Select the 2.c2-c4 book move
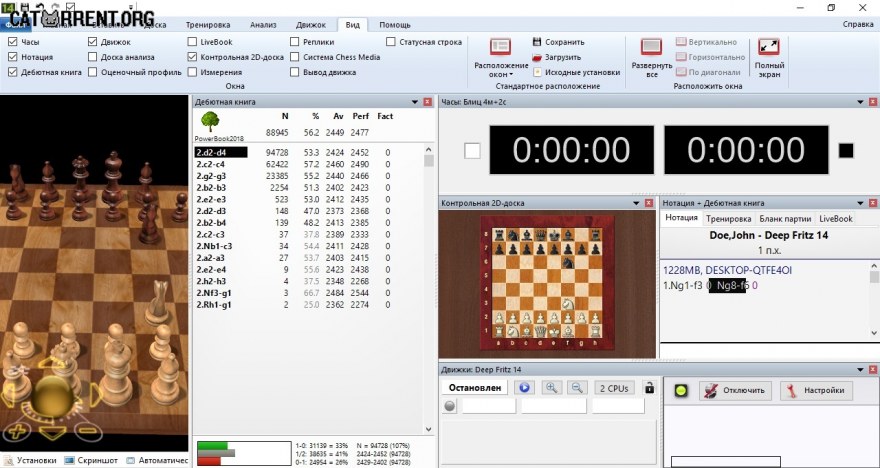Image resolution: width=880 pixels, height=468 pixels. click(210, 164)
